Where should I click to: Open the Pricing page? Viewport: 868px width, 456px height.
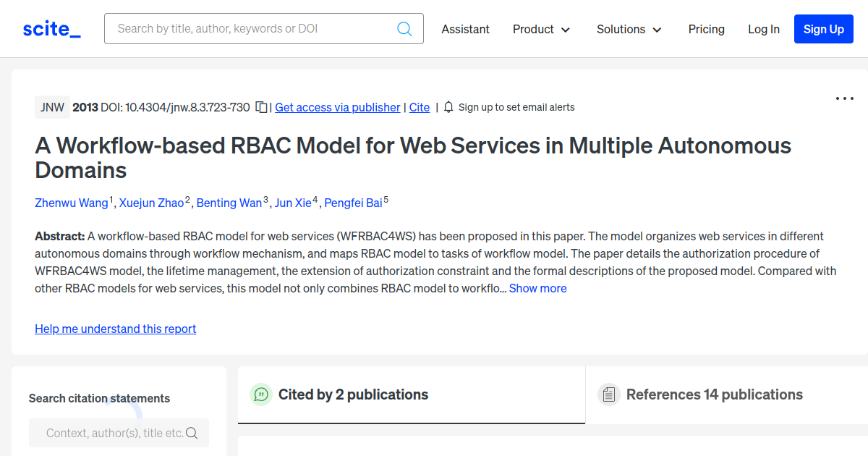(706, 29)
